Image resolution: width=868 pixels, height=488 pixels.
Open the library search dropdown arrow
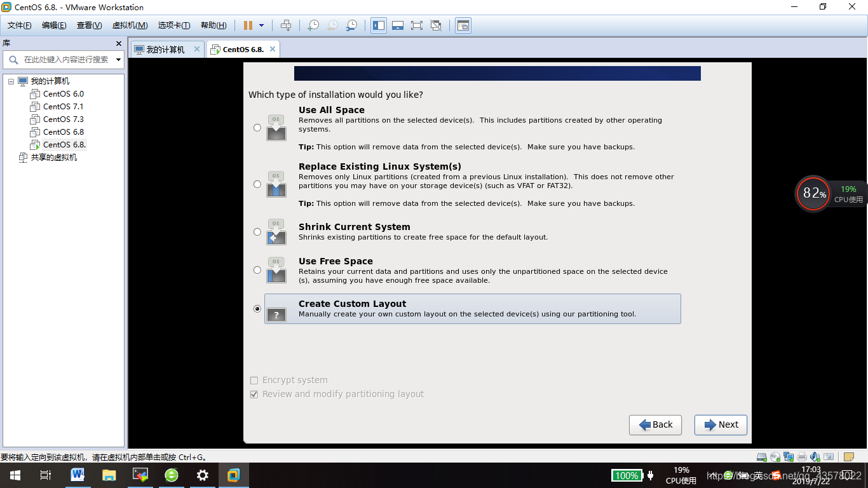119,60
